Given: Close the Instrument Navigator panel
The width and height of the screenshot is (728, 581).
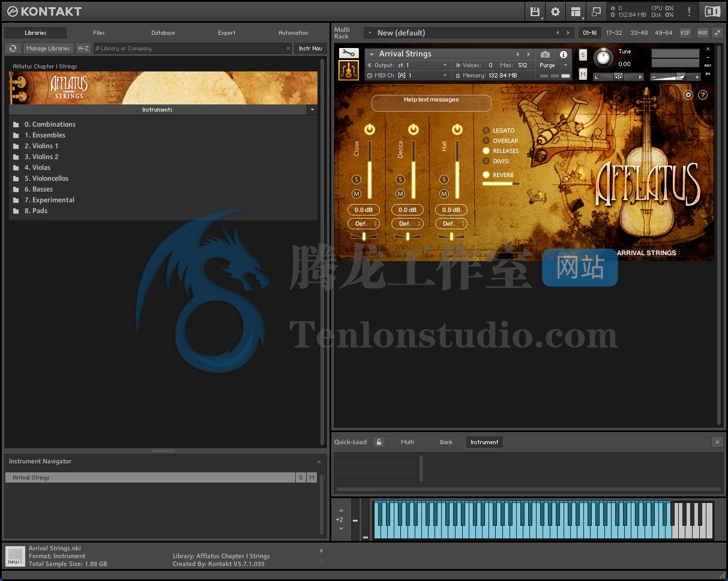Looking at the screenshot, I should pos(319,462).
